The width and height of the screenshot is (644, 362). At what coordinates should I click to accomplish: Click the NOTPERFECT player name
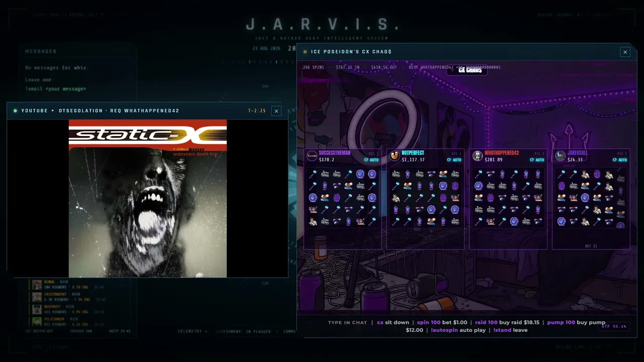(x=413, y=153)
